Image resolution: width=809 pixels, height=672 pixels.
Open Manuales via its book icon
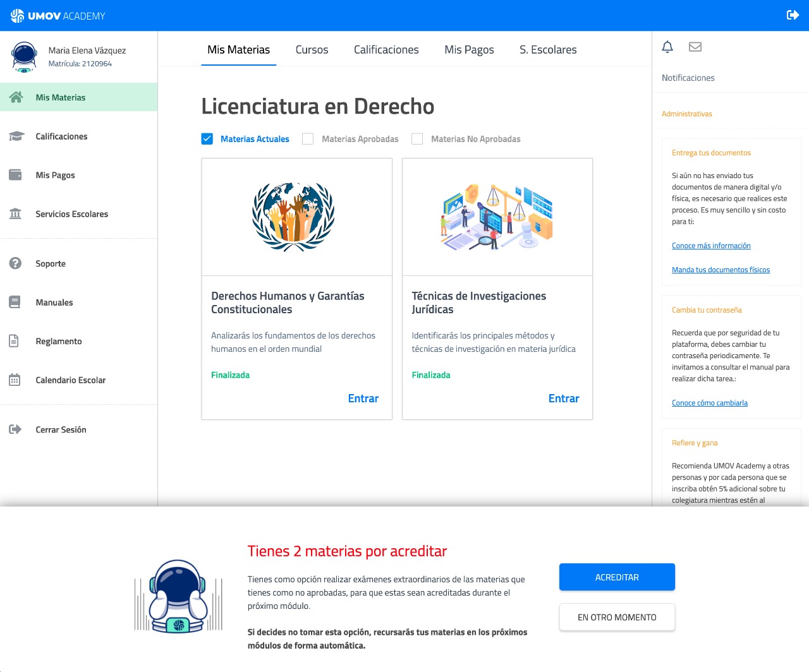point(15,302)
